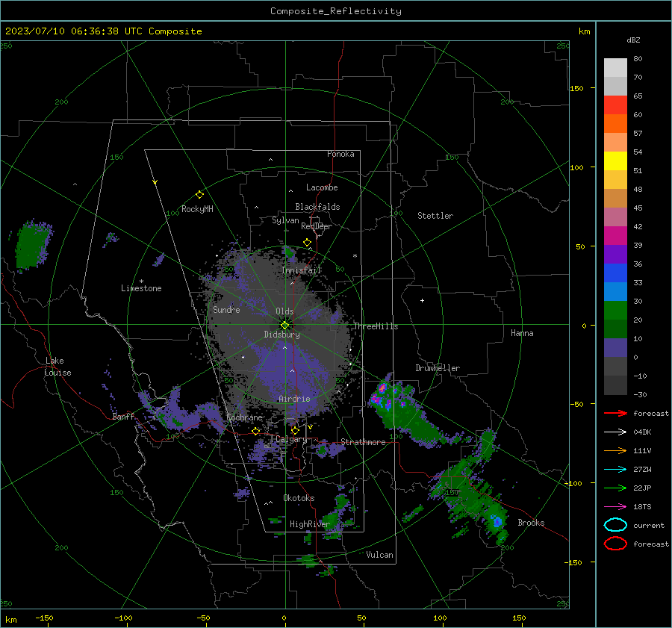Click the Limestone label
This screenshot has height=628, width=672.
(x=141, y=288)
